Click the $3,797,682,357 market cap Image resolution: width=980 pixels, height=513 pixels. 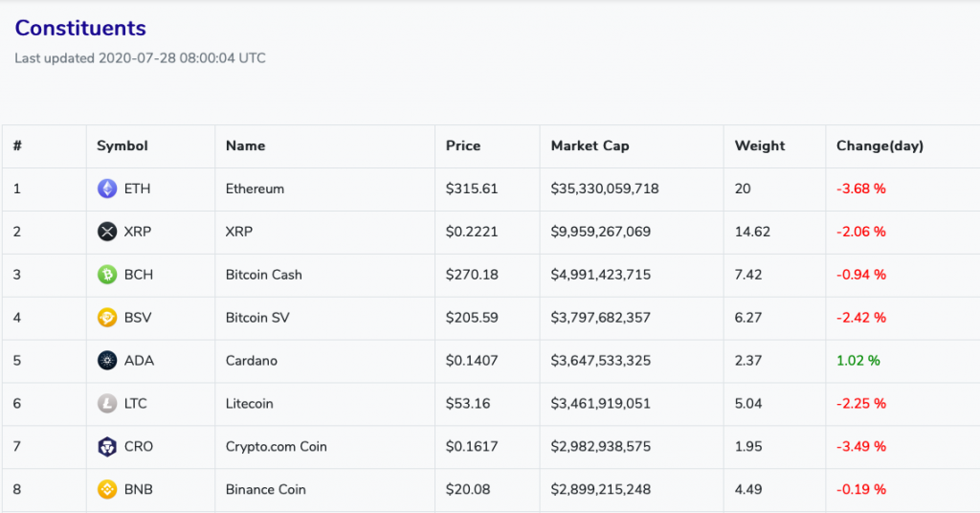point(601,318)
